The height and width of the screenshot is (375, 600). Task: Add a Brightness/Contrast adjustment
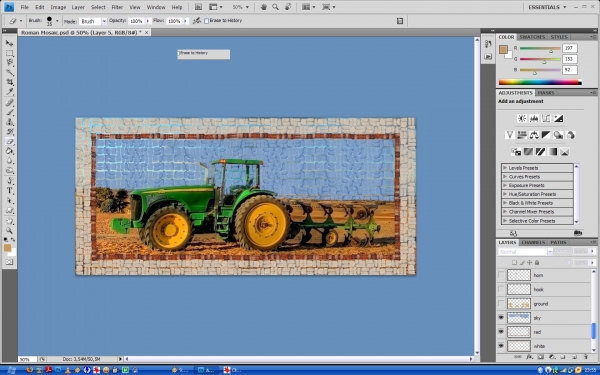tap(522, 118)
